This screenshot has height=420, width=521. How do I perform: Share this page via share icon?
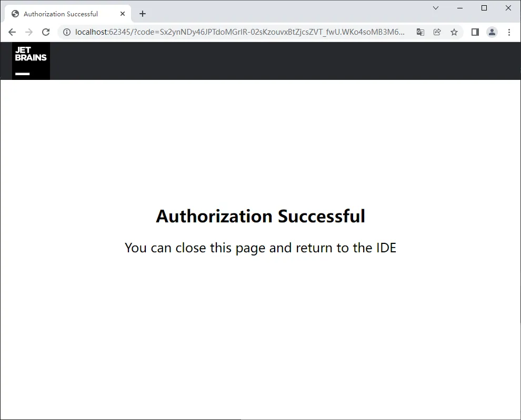[x=437, y=32]
